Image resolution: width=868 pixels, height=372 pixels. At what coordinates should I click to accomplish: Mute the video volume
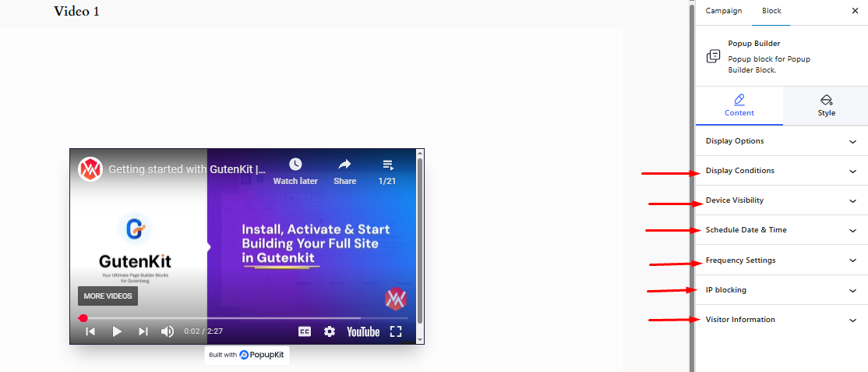(168, 331)
